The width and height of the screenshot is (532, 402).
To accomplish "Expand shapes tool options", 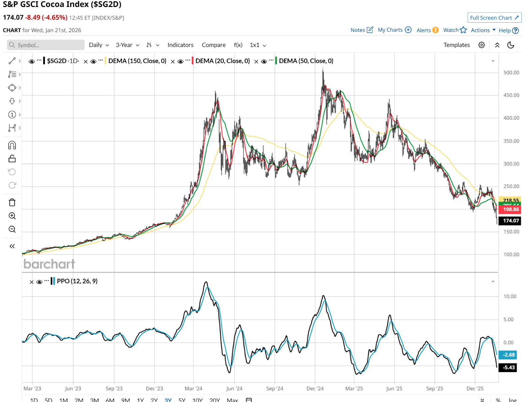I will pyautogui.click(x=20, y=88).
